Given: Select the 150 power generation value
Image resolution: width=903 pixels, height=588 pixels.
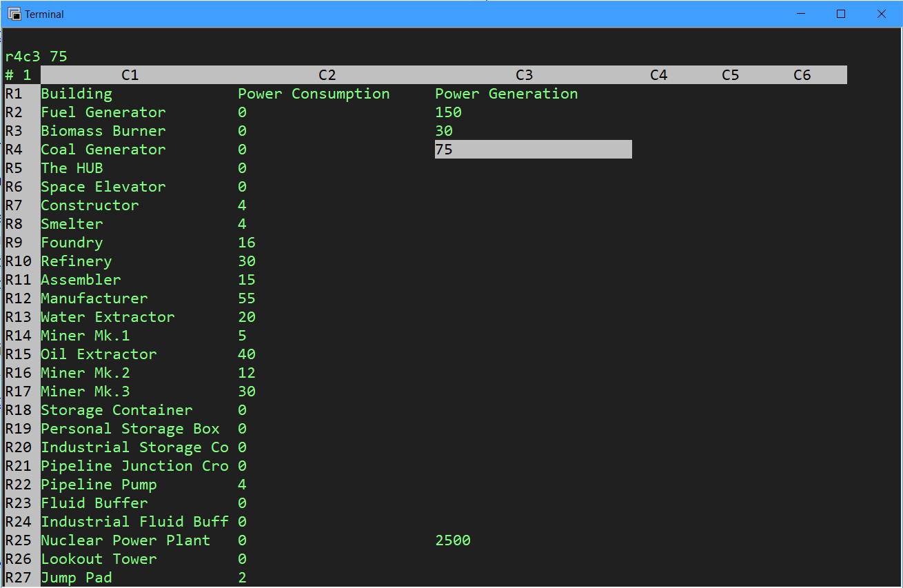Looking at the screenshot, I should pos(449,112).
